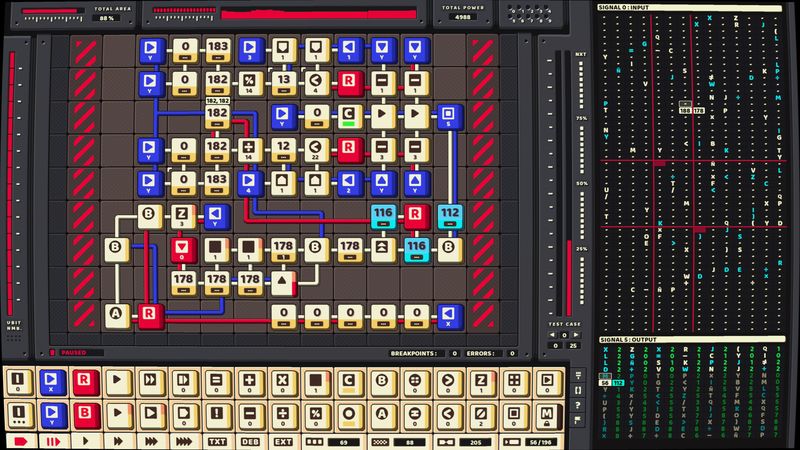
Task: Select the percent modulo module in palette
Action: 315,414
